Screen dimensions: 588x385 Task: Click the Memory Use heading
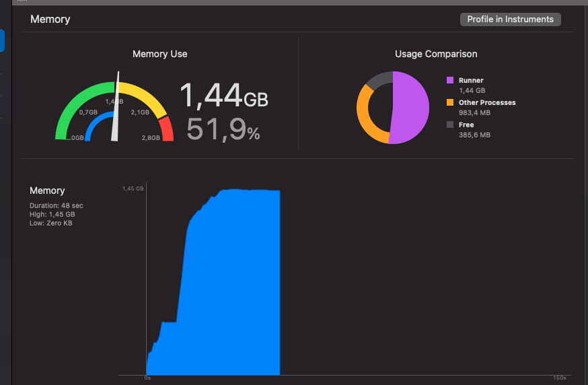[159, 54]
